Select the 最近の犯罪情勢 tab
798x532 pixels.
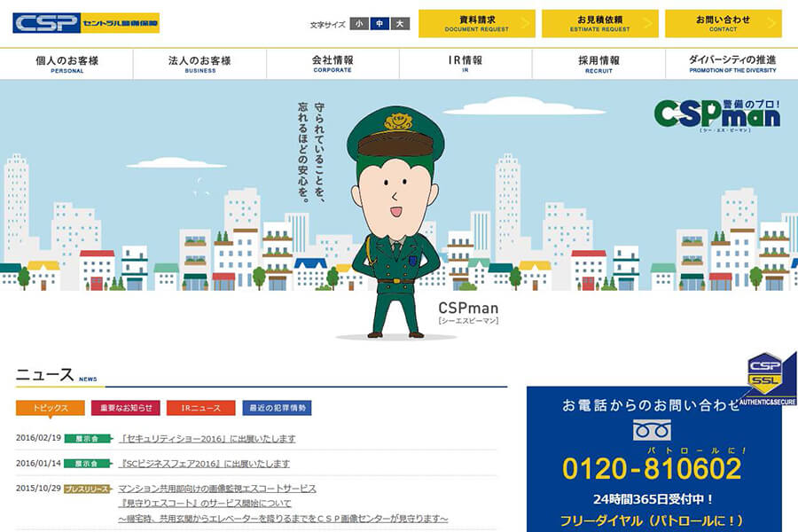(x=277, y=408)
